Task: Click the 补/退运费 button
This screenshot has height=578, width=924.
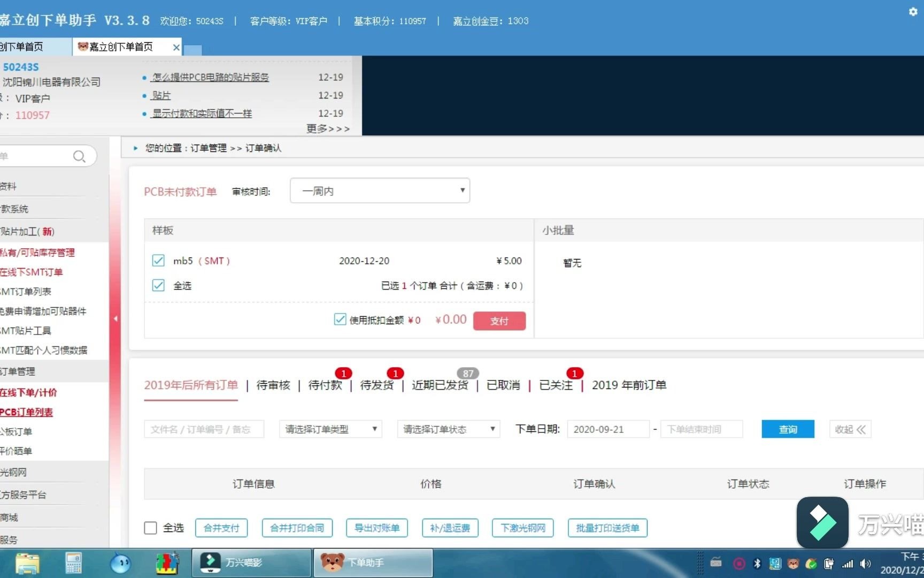Action: click(x=450, y=528)
